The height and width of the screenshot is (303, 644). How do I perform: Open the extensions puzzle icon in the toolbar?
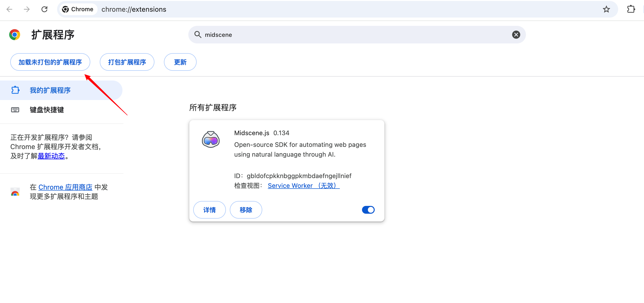click(631, 9)
